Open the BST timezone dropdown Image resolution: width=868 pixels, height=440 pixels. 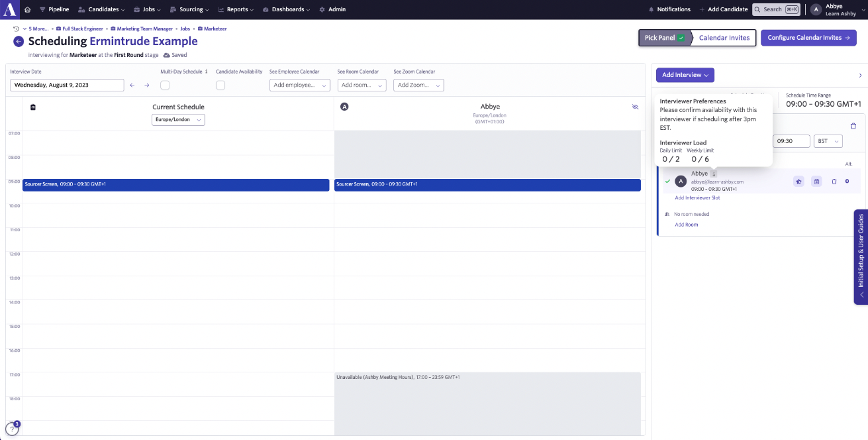(x=828, y=141)
